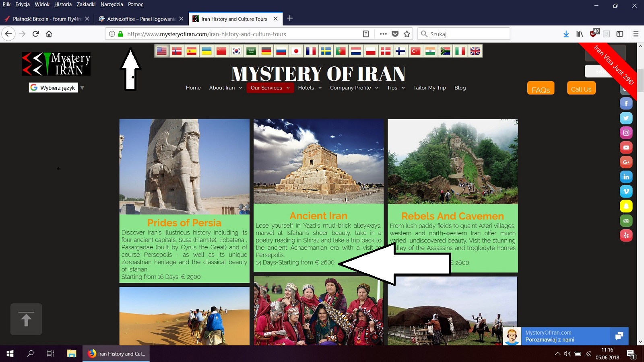644x362 pixels.
Task: Click the address bar URL
Action: (206, 34)
